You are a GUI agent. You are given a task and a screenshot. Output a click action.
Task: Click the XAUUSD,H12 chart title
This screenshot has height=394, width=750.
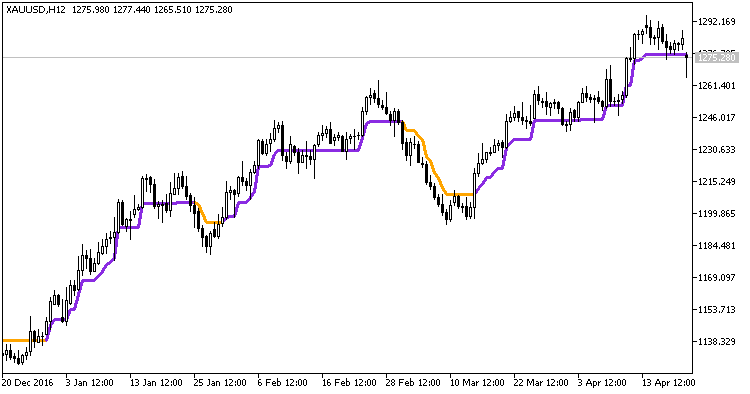(36, 10)
